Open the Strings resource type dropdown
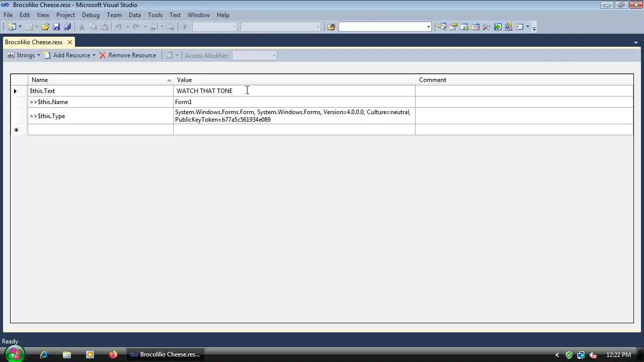Image resolution: width=644 pixels, height=362 pixels. click(24, 55)
